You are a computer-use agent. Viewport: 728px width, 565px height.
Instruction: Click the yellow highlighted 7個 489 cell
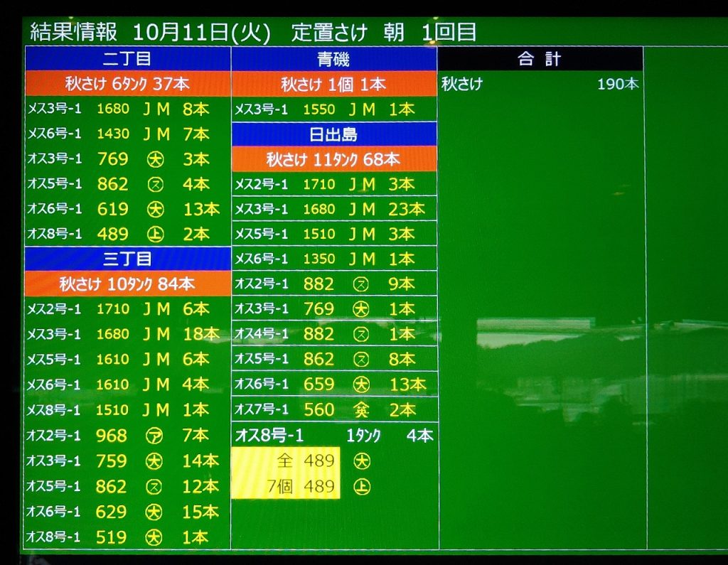click(286, 487)
